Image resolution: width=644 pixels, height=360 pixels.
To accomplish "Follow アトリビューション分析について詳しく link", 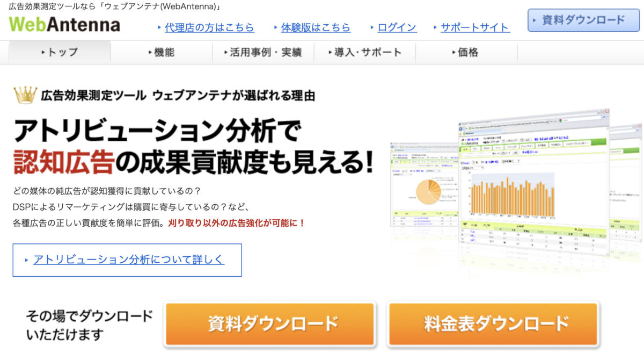I will [129, 260].
